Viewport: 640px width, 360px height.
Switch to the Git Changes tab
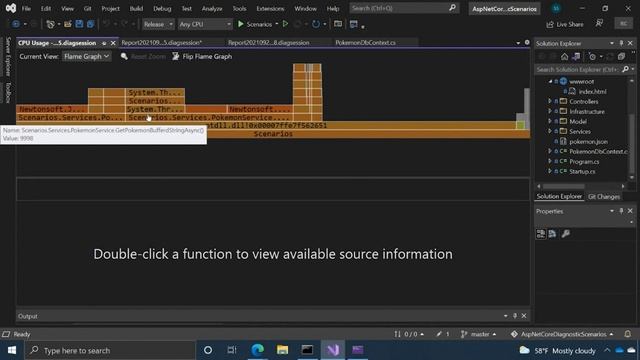604,197
